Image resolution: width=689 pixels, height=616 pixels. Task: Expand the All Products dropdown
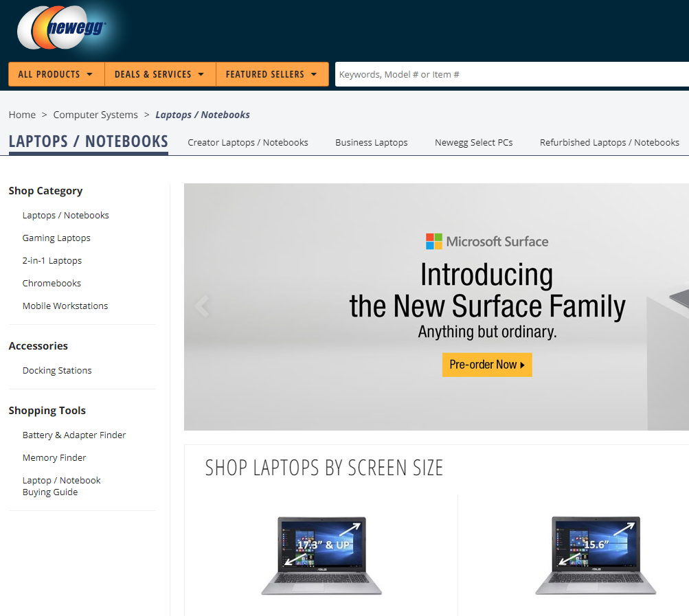coord(56,74)
